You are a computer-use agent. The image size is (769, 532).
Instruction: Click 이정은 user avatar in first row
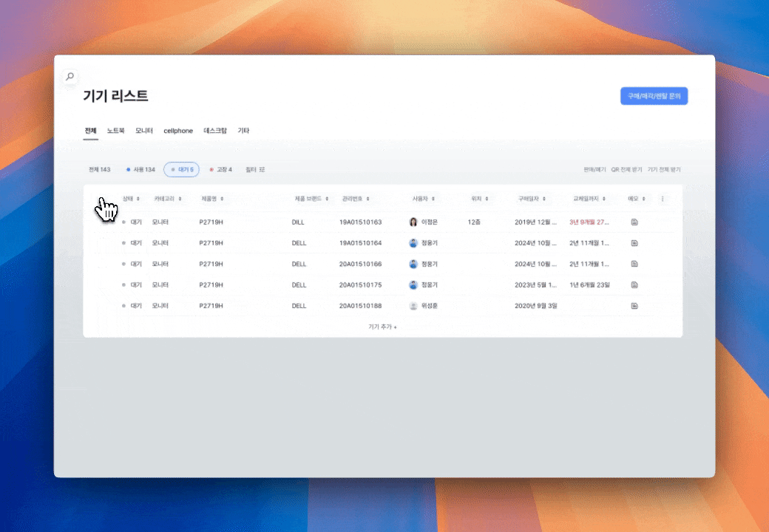click(413, 222)
